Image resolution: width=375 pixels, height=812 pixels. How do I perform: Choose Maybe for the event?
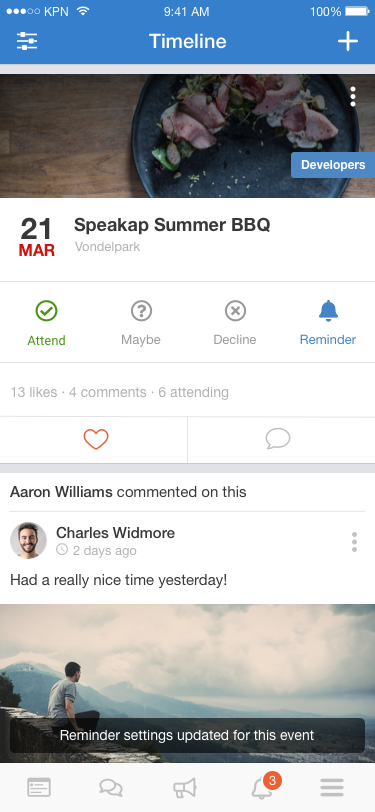pyautogui.click(x=141, y=323)
